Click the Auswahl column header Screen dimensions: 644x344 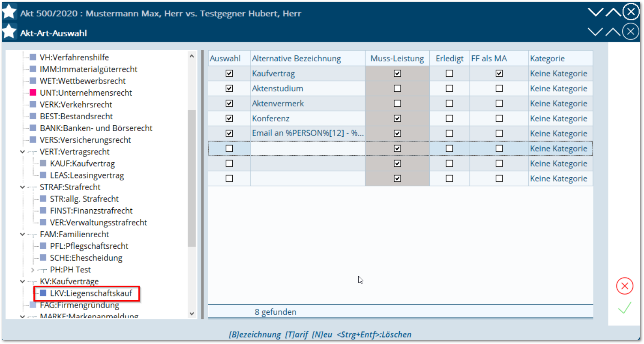(229, 58)
